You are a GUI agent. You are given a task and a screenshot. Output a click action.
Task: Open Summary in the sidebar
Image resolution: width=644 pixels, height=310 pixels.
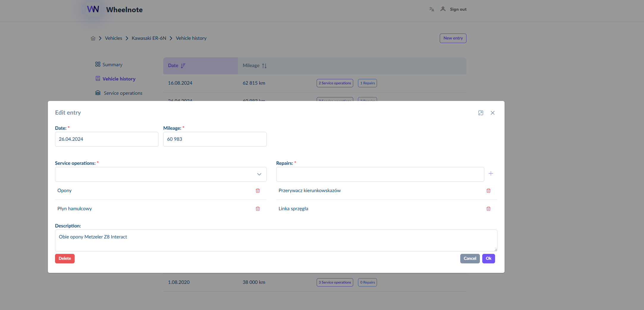point(109,64)
